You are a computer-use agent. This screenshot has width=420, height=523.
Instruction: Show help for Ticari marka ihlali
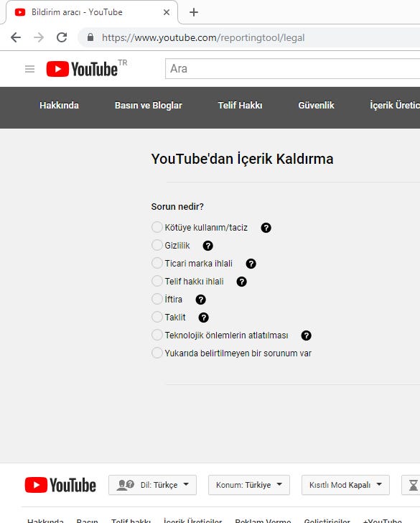[251, 264]
